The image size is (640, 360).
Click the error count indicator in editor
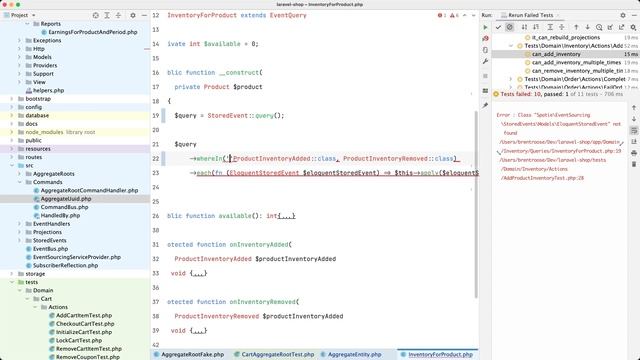(x=442, y=15)
